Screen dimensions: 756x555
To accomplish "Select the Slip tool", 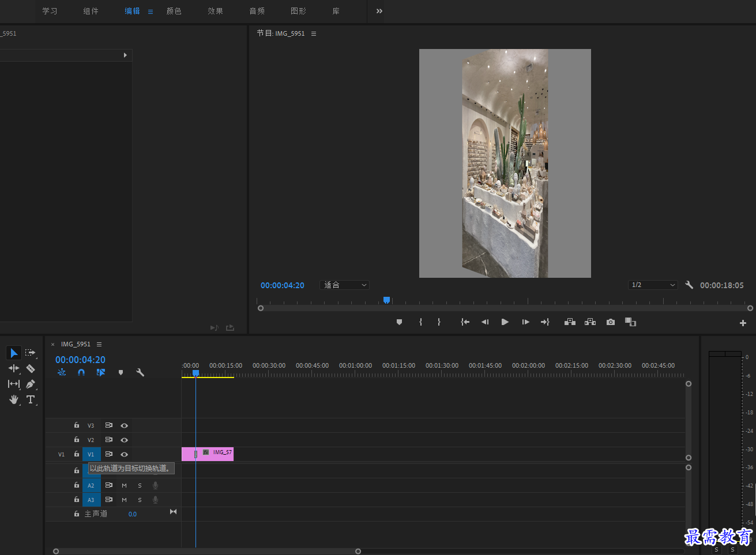I will click(14, 384).
